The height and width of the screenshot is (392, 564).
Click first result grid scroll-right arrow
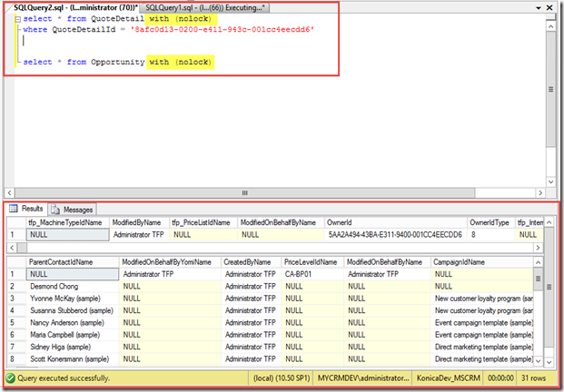(538, 248)
